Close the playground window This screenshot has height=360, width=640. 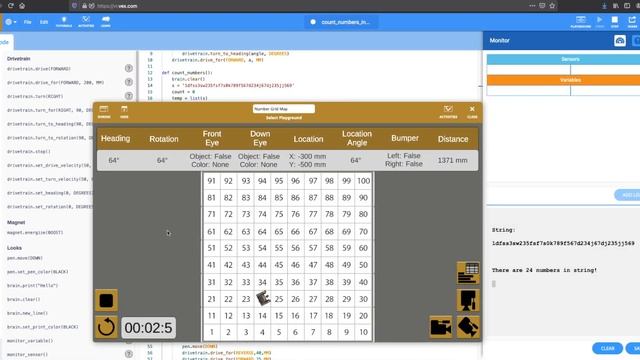pos(472,111)
